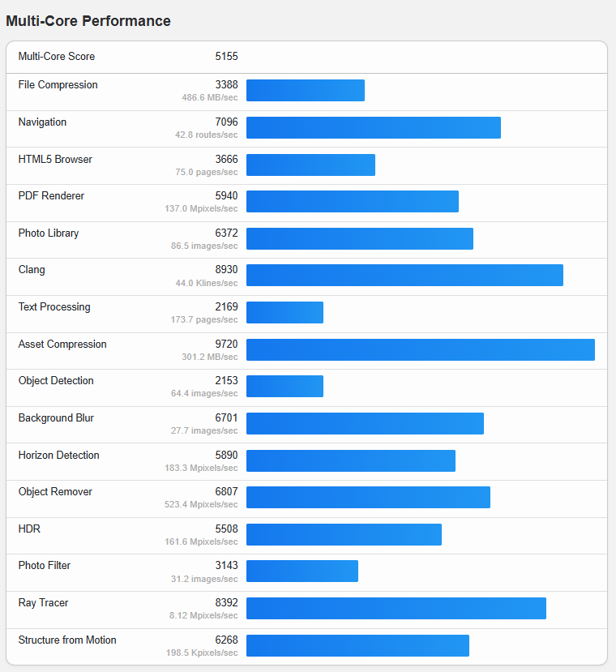Click the Horizon Detection label

pos(58,456)
